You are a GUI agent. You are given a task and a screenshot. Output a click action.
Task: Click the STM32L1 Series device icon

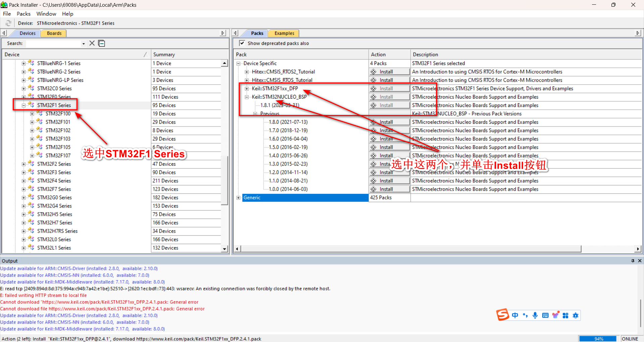(31, 247)
